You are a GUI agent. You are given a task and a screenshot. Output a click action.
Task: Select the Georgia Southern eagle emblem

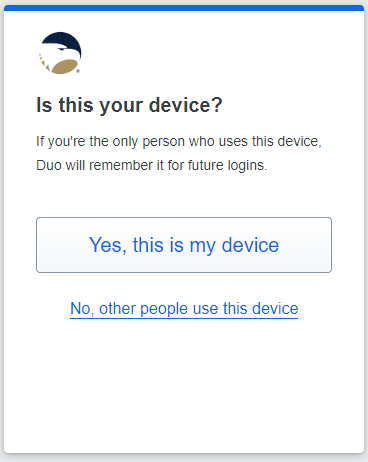[60, 53]
